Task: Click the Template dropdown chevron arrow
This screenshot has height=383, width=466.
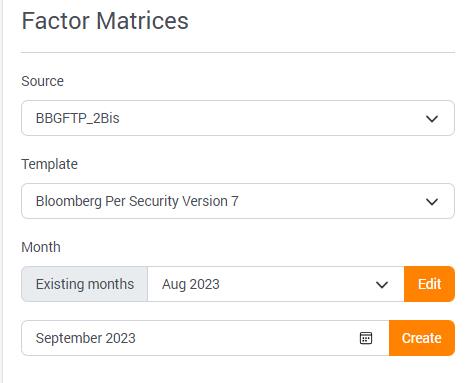Action: coord(432,202)
